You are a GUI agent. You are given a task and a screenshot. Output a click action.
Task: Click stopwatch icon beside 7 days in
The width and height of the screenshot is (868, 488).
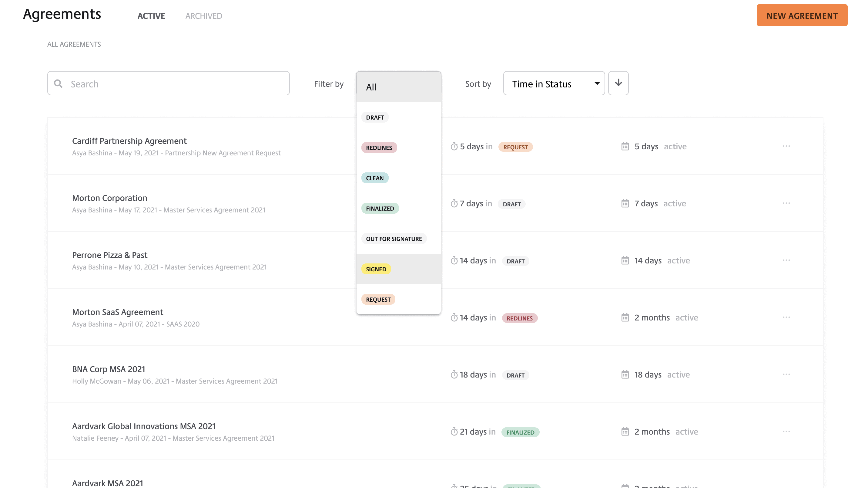[454, 203]
